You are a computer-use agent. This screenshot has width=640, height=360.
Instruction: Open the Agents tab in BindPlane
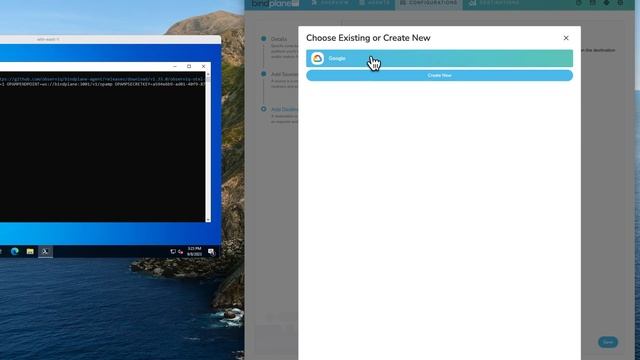[374, 3]
